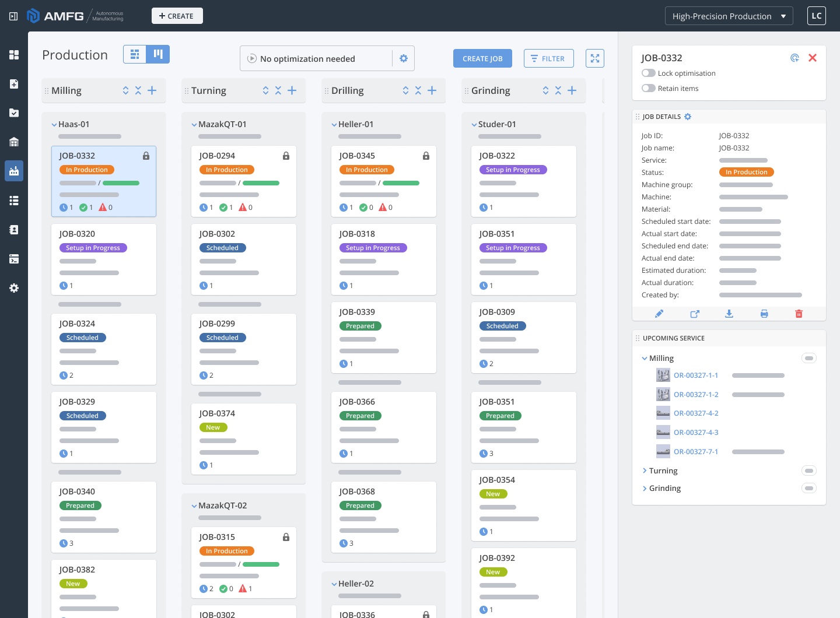Open the LC user avatar menu
The height and width of the screenshot is (618, 840).
click(x=817, y=16)
